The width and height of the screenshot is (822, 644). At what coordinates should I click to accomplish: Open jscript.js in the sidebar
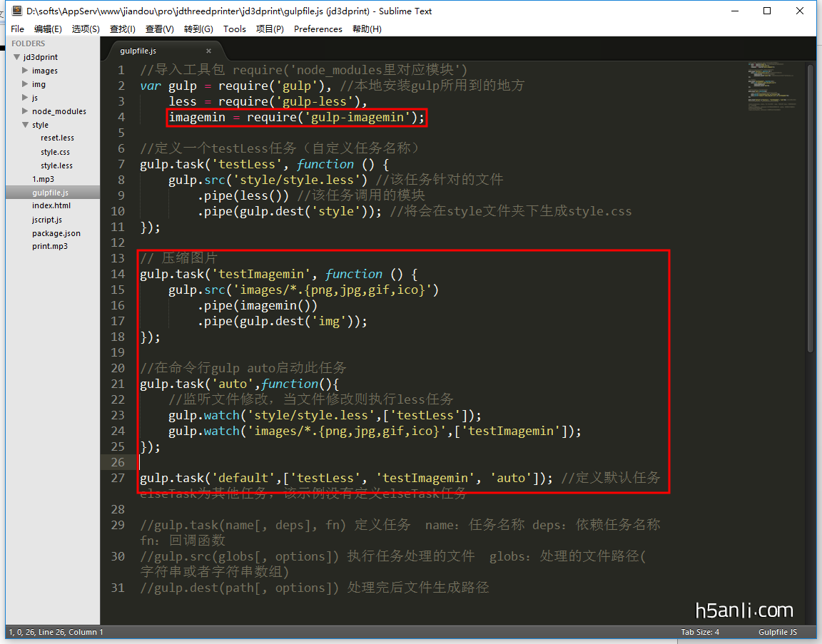pyautogui.click(x=46, y=220)
